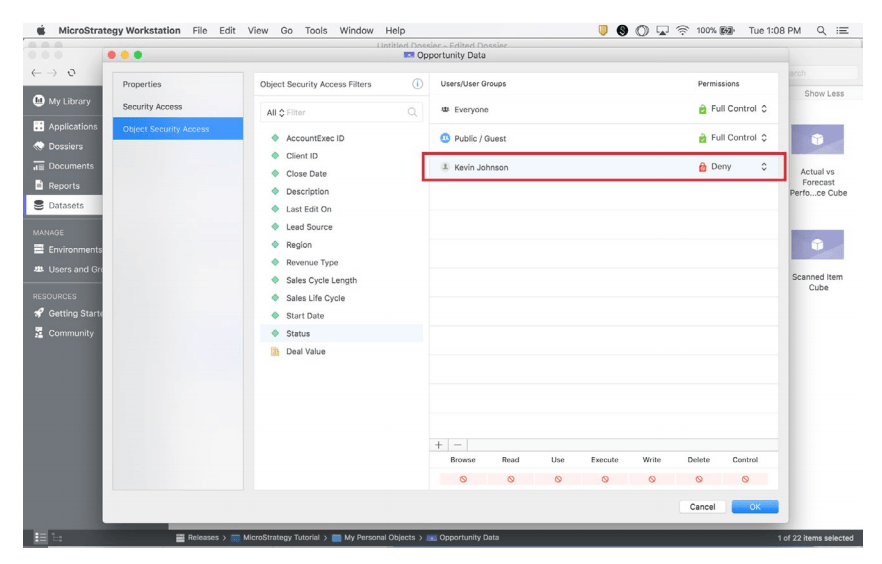Click the info icon beside Object Security Access Filters
This screenshot has width=882, height=564.
point(417,84)
